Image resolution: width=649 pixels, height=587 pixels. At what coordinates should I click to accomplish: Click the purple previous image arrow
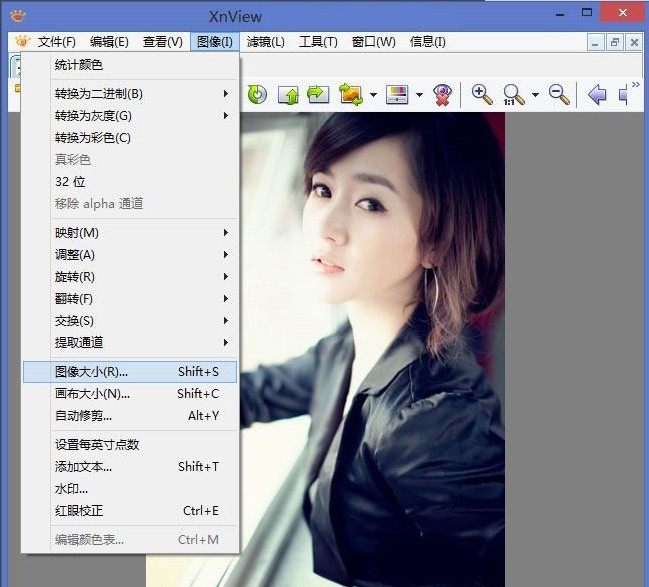(597, 94)
